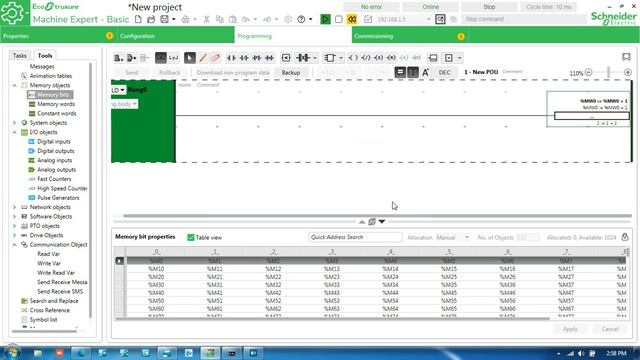Select the draw line tool
The image size is (640, 360).
[x=203, y=58]
